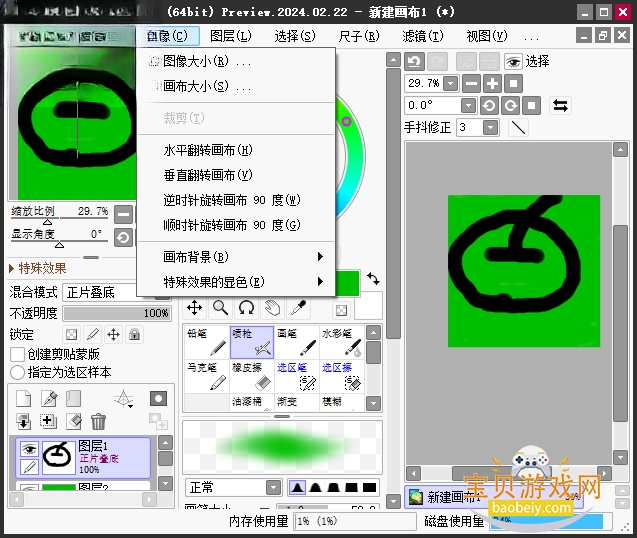The width and height of the screenshot is (637, 538).
Task: Toggle lock all padlock icon
Action: coord(134,334)
